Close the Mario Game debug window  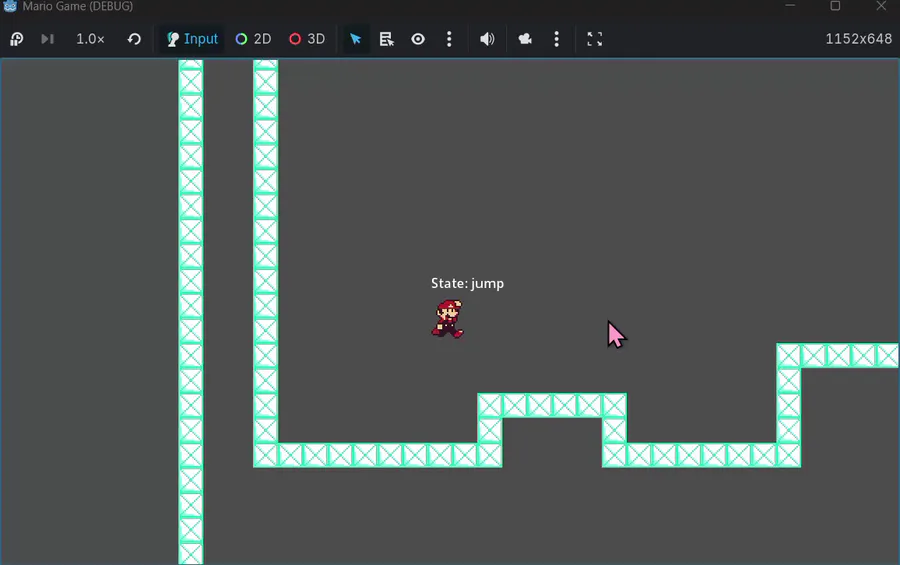(881, 6)
